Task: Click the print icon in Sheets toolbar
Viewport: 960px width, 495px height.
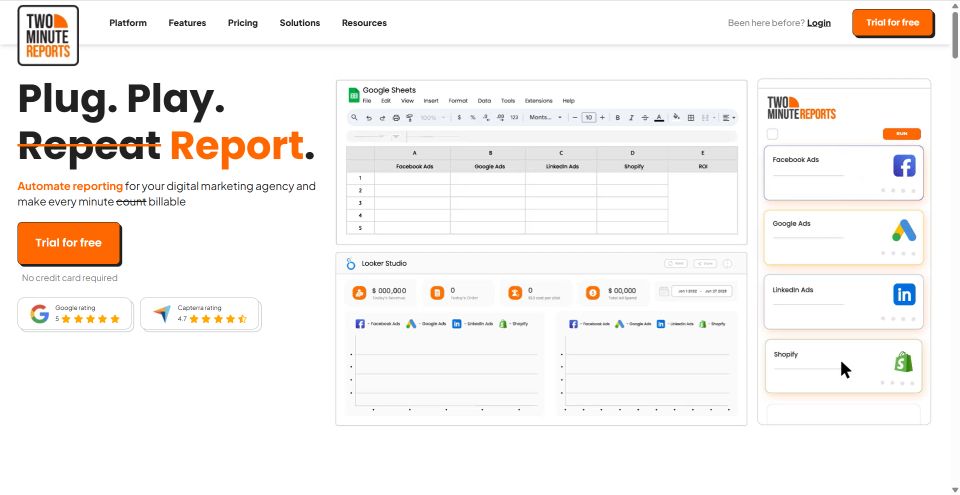Action: point(396,118)
